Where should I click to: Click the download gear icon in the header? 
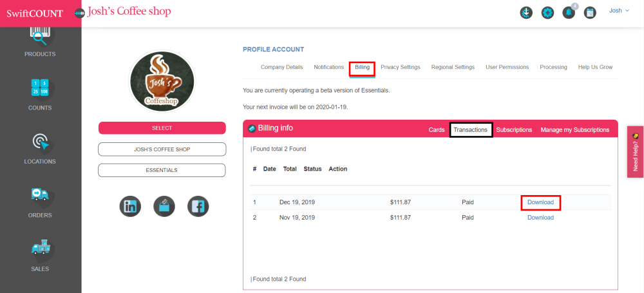tap(527, 12)
